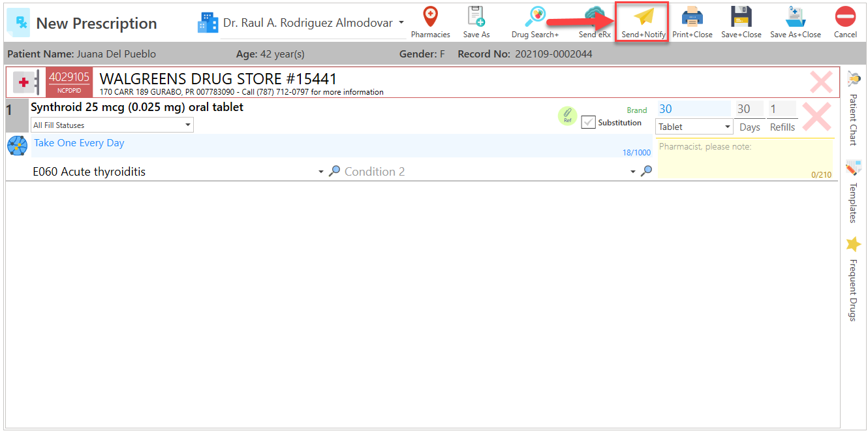Click the Age 42 year(s) text
This screenshot has width=868, height=431.
click(x=270, y=54)
